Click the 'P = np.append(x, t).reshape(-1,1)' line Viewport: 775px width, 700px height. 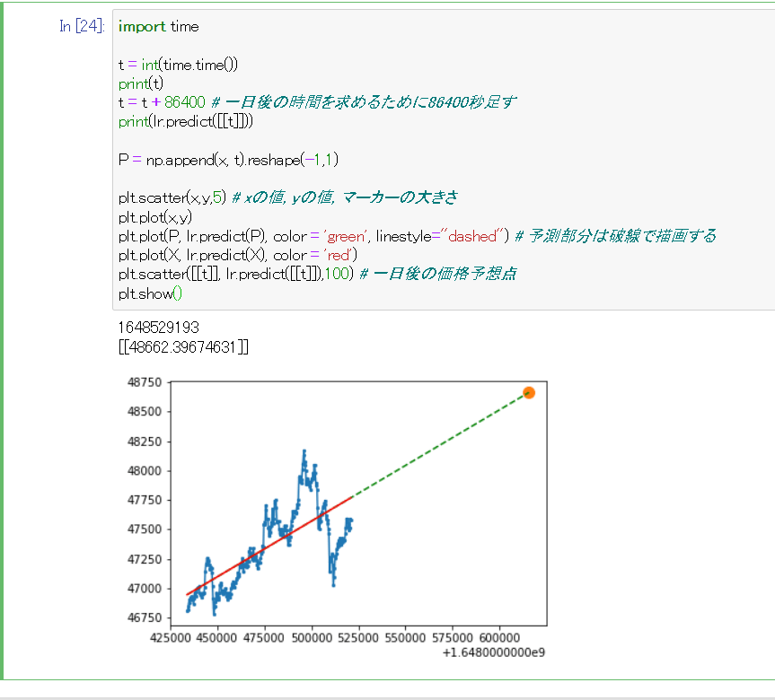228,160
